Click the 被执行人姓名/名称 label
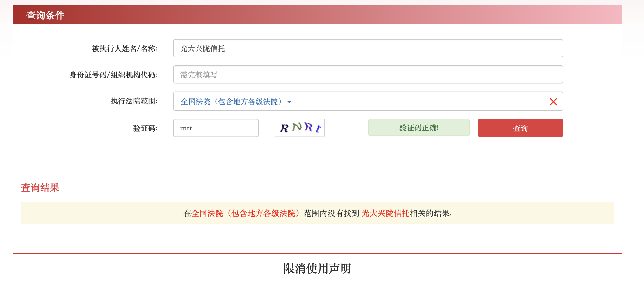This screenshot has width=644, height=281. 125,49
